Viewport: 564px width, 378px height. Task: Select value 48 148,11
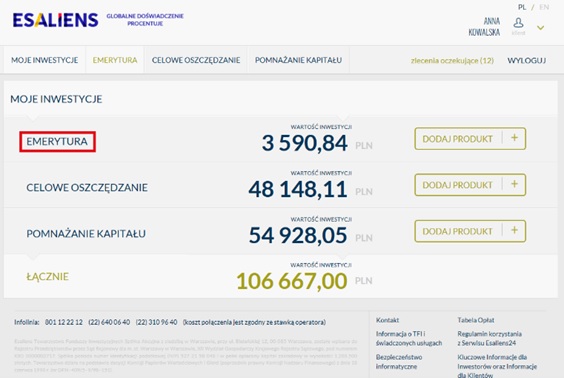[298, 189]
